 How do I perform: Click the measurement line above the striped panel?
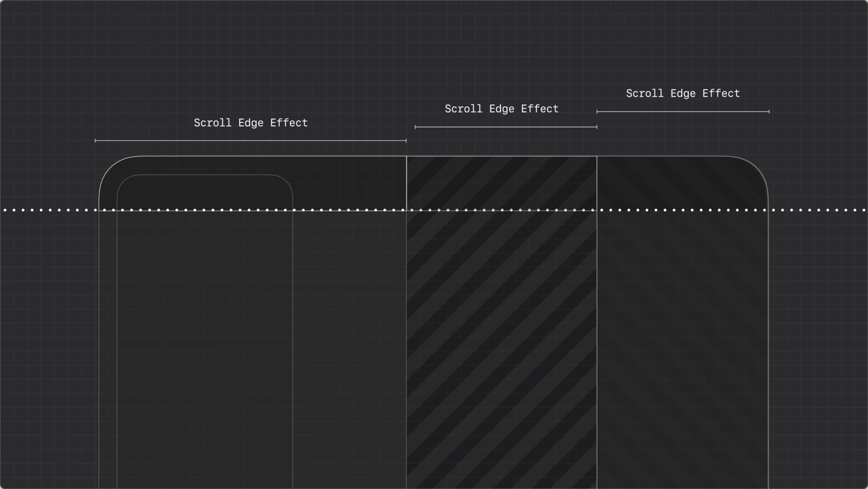(505, 127)
